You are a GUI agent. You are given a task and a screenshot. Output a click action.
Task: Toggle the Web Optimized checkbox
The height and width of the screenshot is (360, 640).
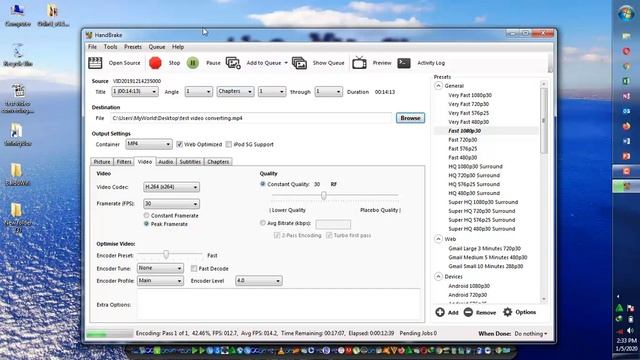coord(180,144)
